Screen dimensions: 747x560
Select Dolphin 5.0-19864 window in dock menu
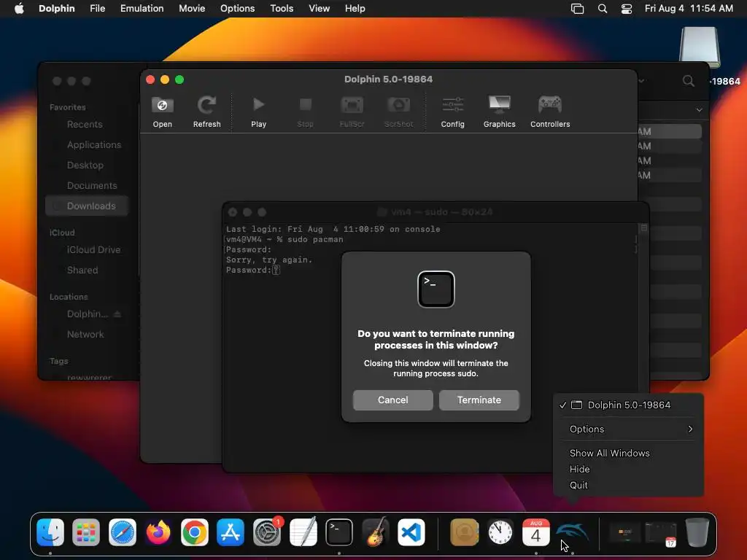click(x=628, y=405)
